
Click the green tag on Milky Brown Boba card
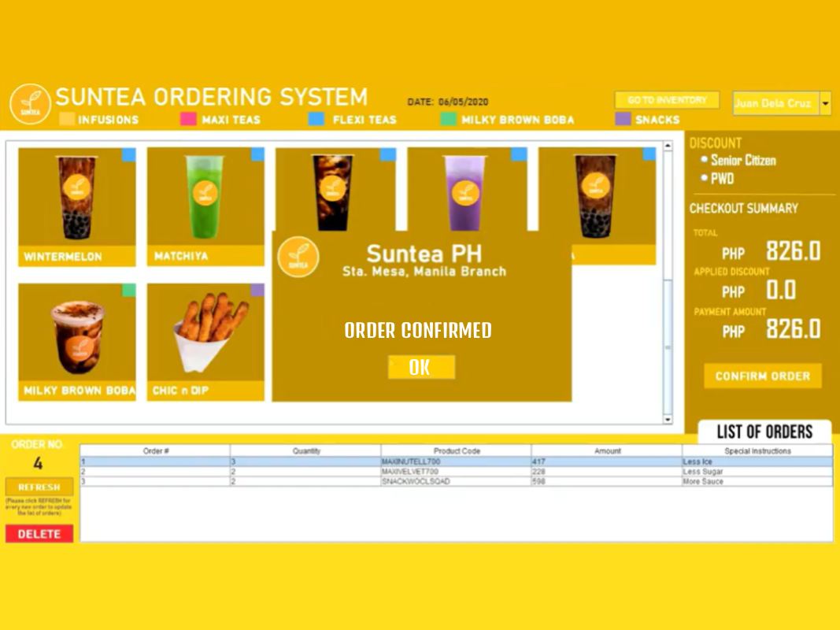(128, 290)
